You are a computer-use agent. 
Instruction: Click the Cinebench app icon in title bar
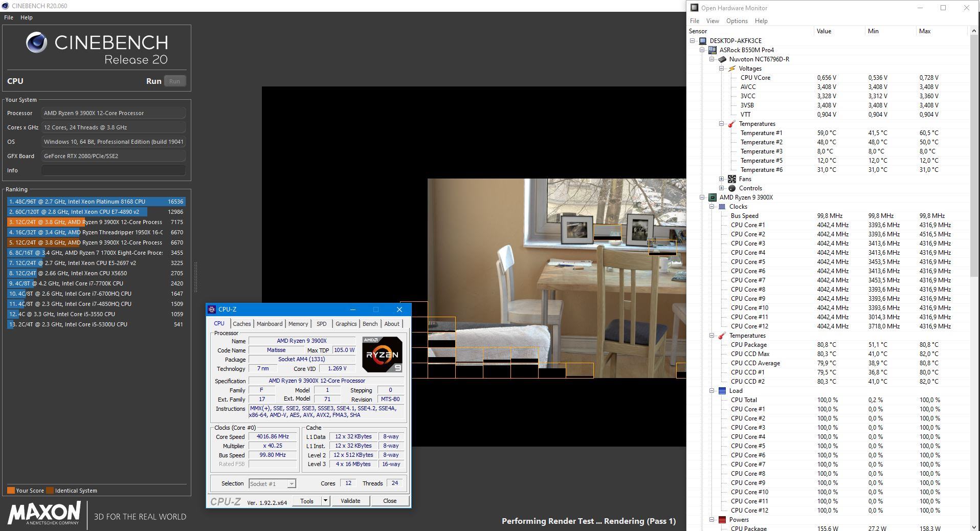(x=5, y=6)
